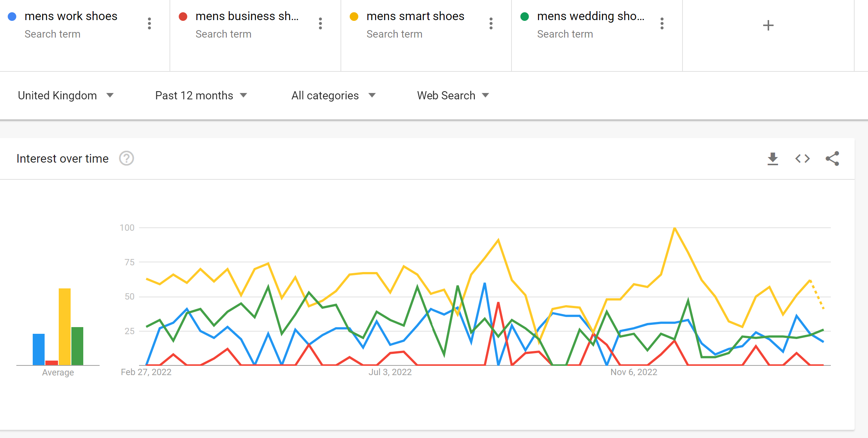The height and width of the screenshot is (438, 868).
Task: Expand the All categories dropdown
Action: coord(333,96)
